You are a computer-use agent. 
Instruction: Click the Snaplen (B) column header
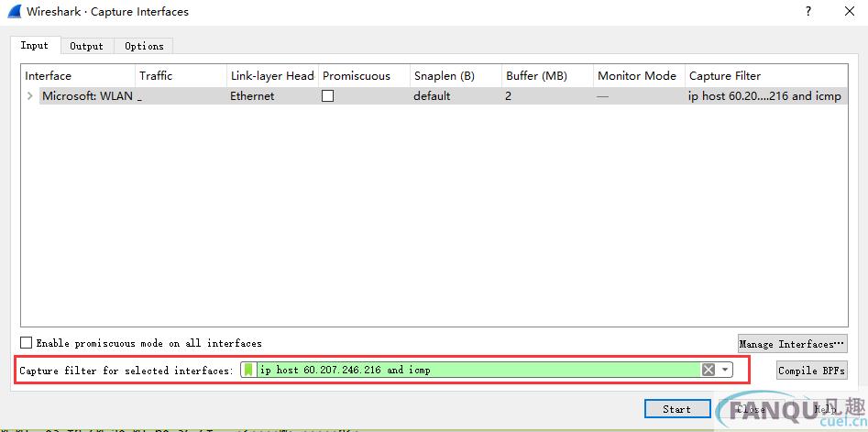[x=456, y=76]
